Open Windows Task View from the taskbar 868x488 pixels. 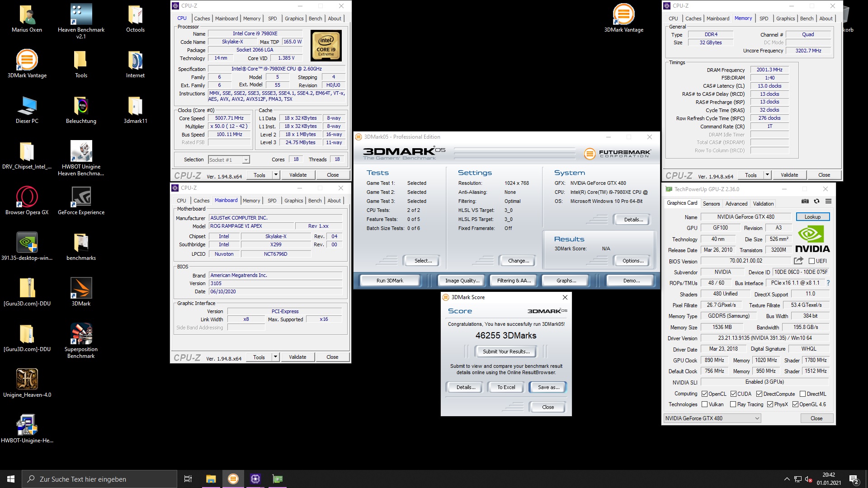point(188,479)
